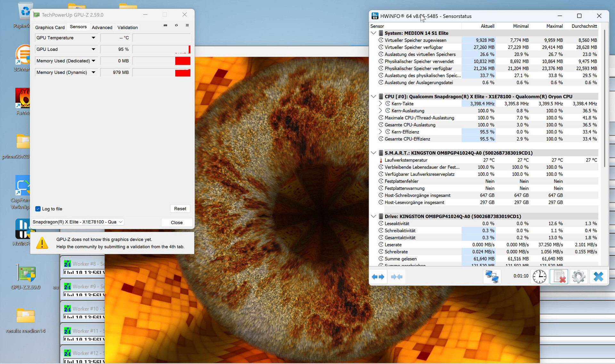Click the GPU-Z screenshot camera icon

165,25
